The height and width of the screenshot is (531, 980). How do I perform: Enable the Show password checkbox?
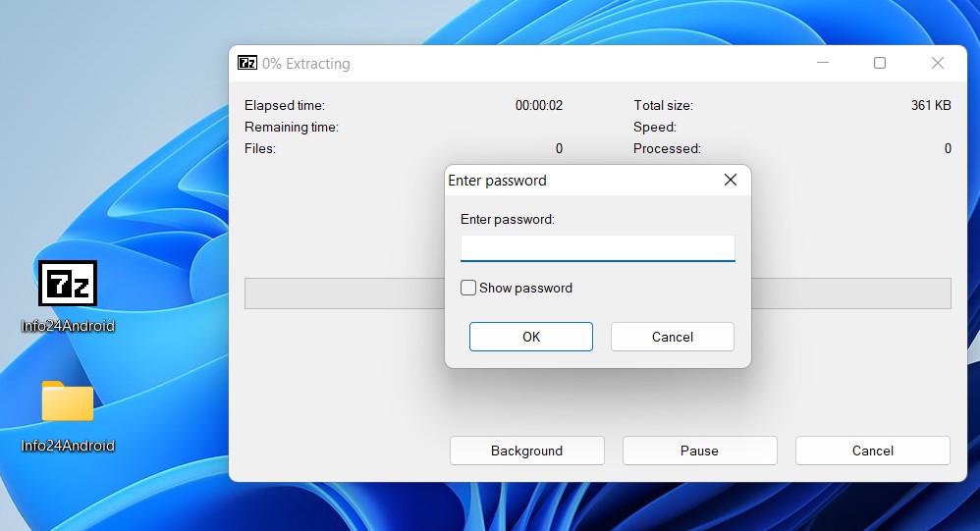(468, 288)
